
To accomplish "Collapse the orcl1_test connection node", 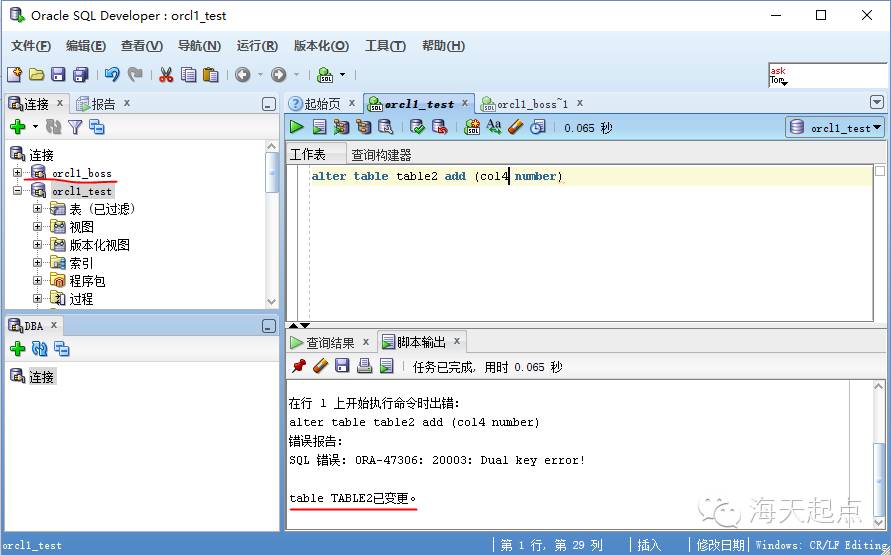I will point(18,190).
